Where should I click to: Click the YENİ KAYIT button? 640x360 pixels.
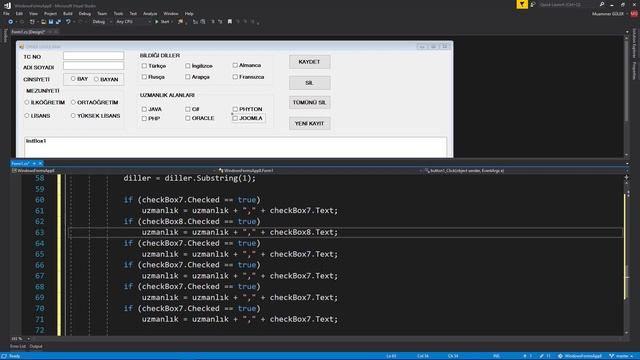(309, 123)
